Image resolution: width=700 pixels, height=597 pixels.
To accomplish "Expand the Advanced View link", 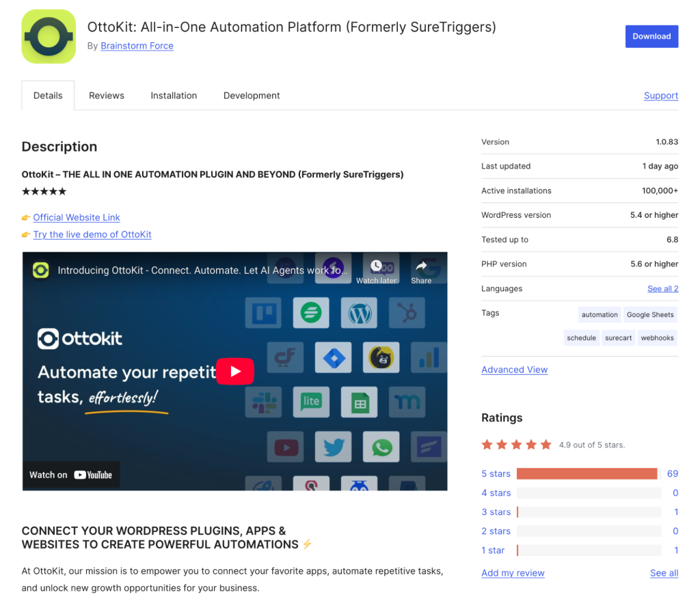I will 514,370.
